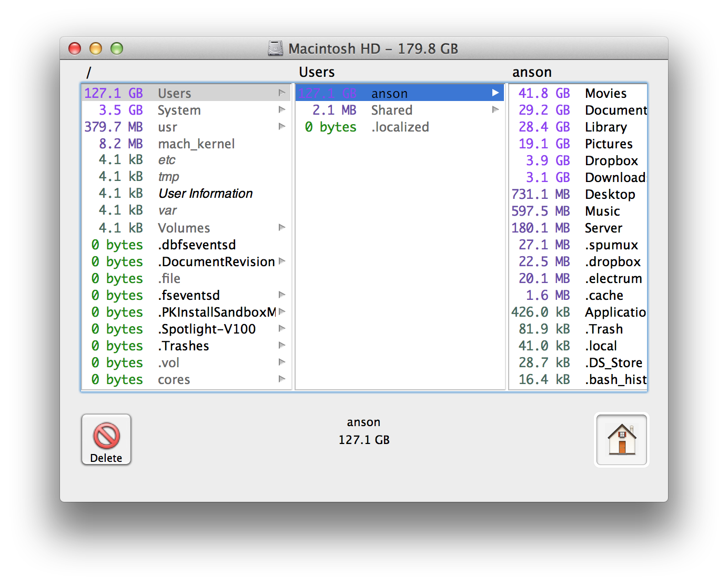The height and width of the screenshot is (585, 728).
Task: Select the .electrum entry
Action: (578, 278)
